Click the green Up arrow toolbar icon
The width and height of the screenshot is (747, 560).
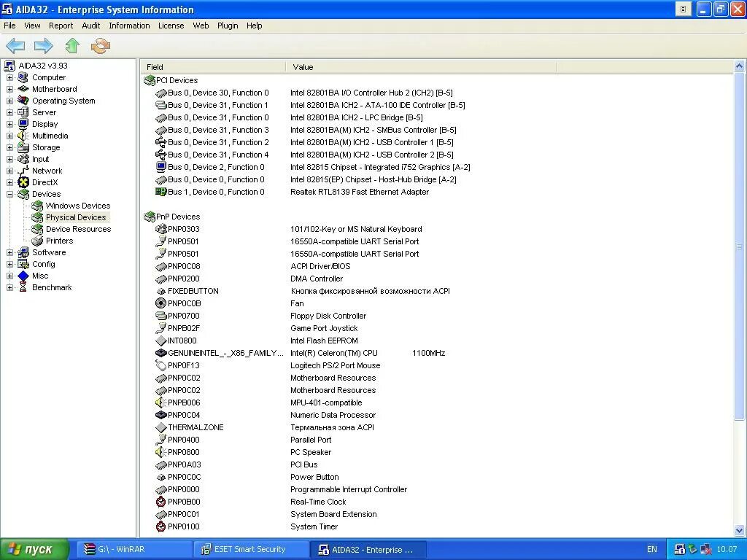click(x=72, y=46)
